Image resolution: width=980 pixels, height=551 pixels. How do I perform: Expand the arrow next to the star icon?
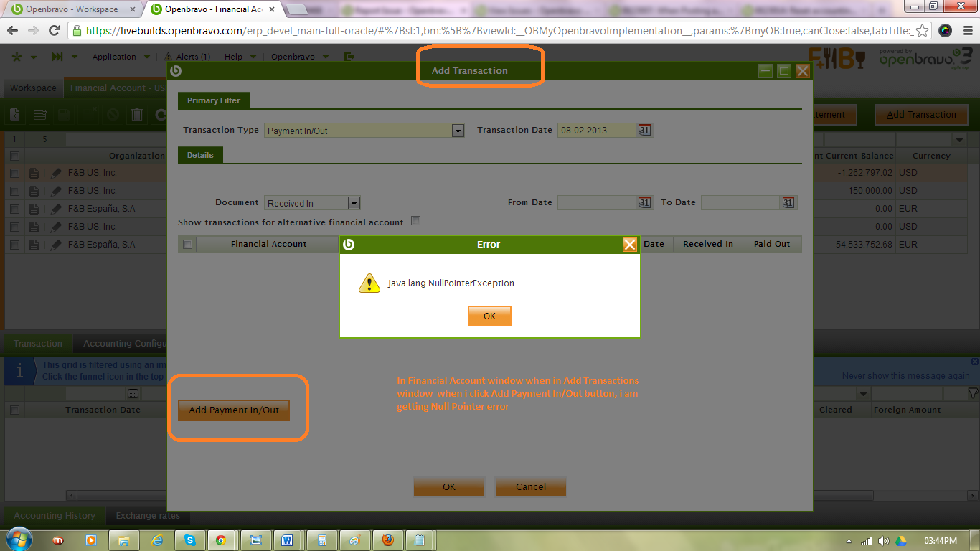click(34, 57)
